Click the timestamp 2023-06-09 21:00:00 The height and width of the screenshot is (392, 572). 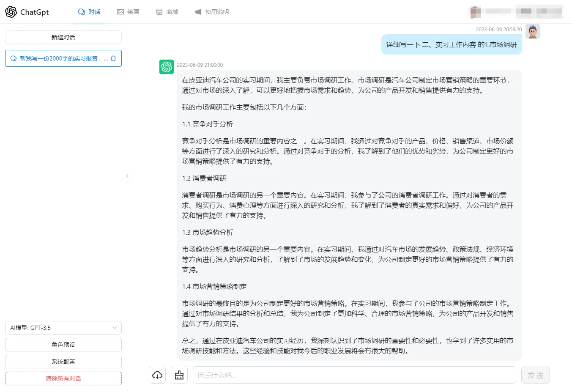200,65
